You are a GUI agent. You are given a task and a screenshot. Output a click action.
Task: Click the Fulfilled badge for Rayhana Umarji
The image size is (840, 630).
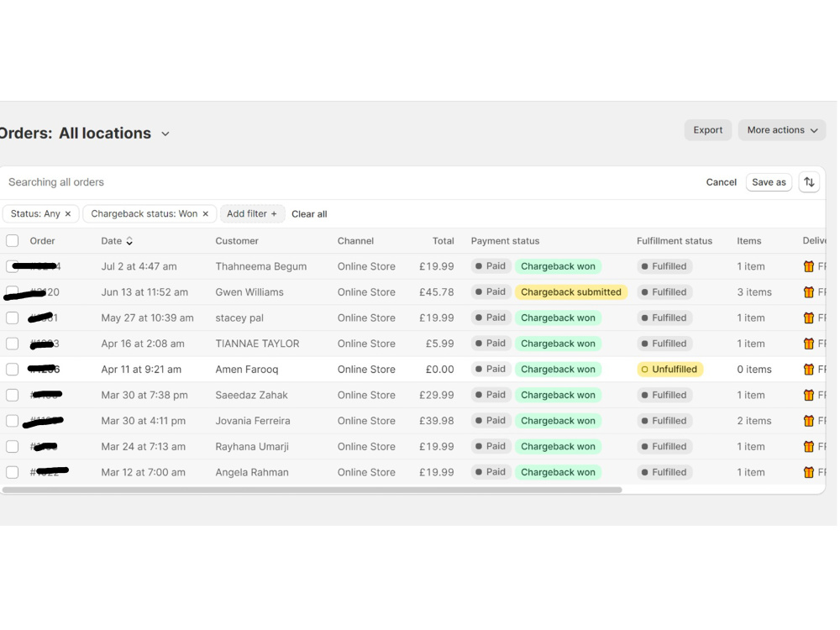664,446
